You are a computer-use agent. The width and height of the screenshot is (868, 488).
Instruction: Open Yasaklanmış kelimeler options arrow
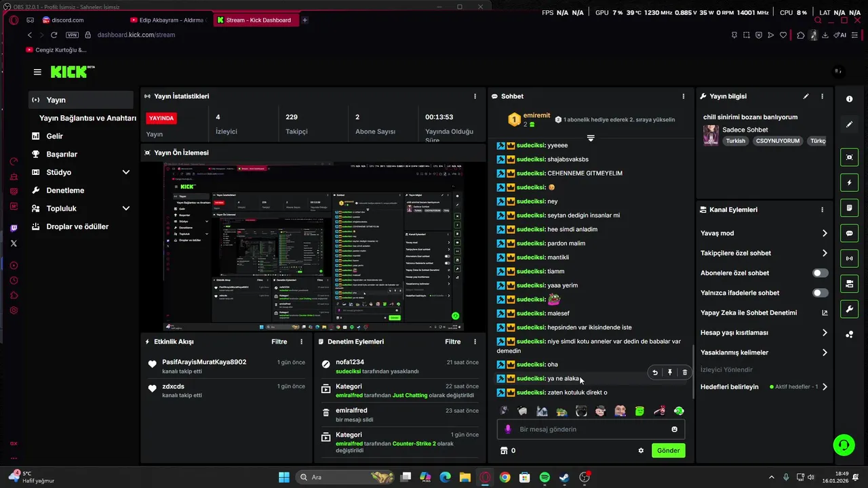coord(825,352)
